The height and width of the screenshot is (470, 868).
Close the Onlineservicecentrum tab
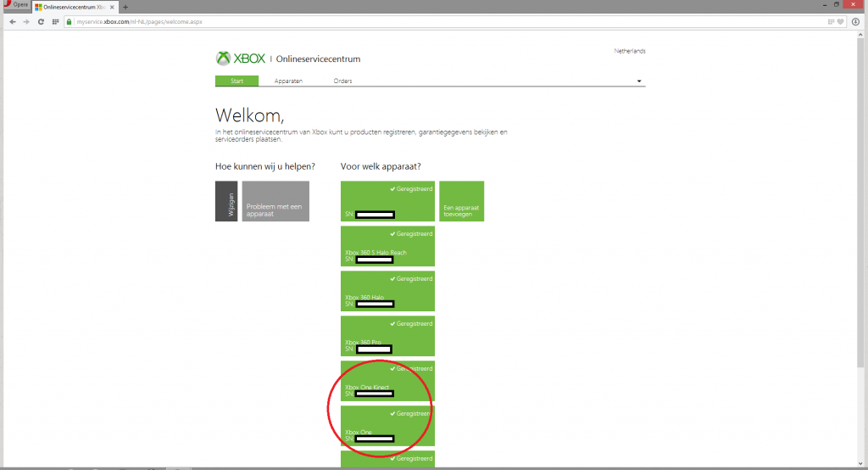point(112,7)
